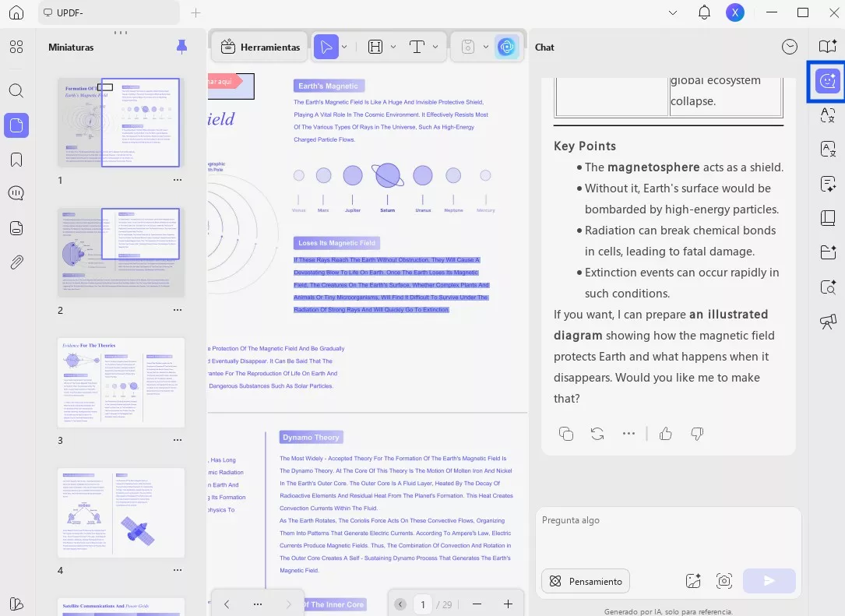Click the Loses Its Magnetic Field heading
Screen dimensions: 845x616
[x=336, y=243]
